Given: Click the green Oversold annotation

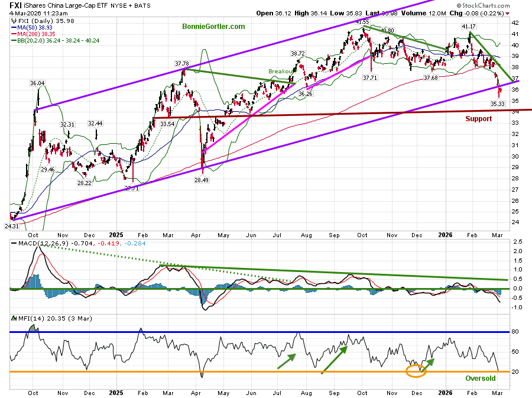Looking at the screenshot, I should click(x=480, y=378).
